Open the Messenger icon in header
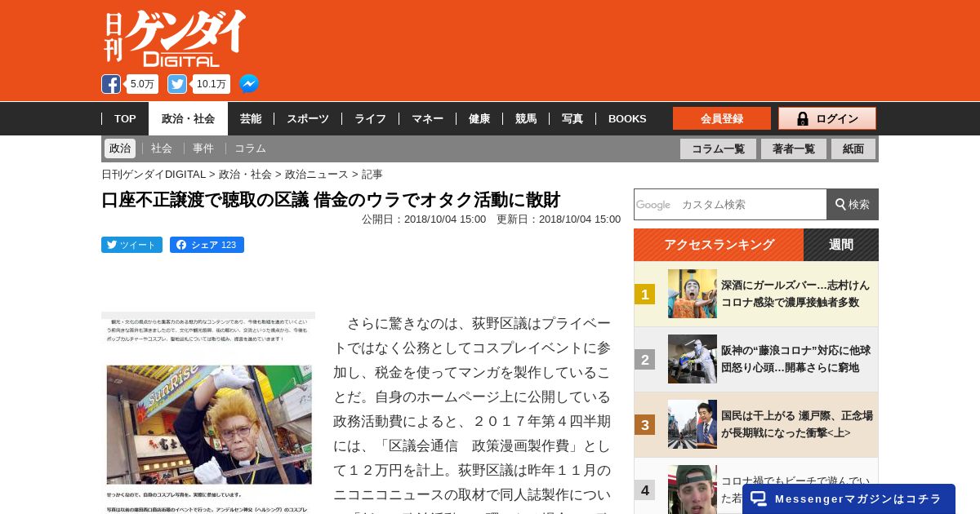This screenshot has width=980, height=514. tap(249, 84)
